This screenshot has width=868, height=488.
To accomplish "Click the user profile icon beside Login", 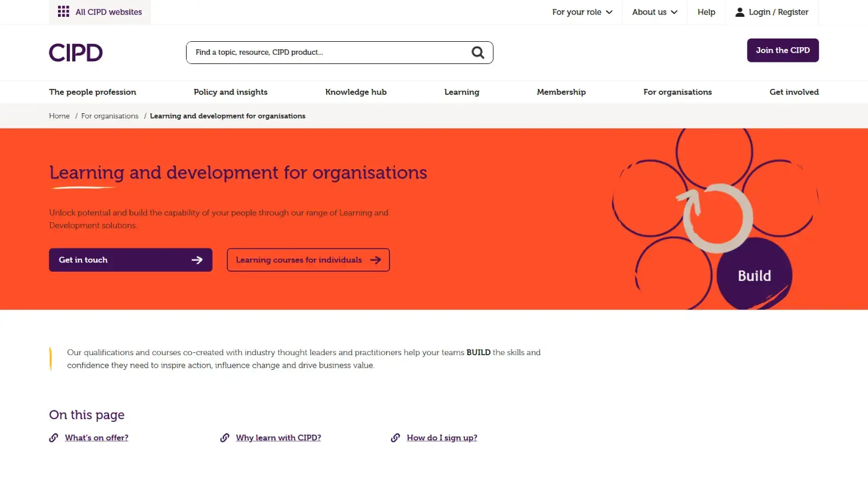I will pos(739,12).
